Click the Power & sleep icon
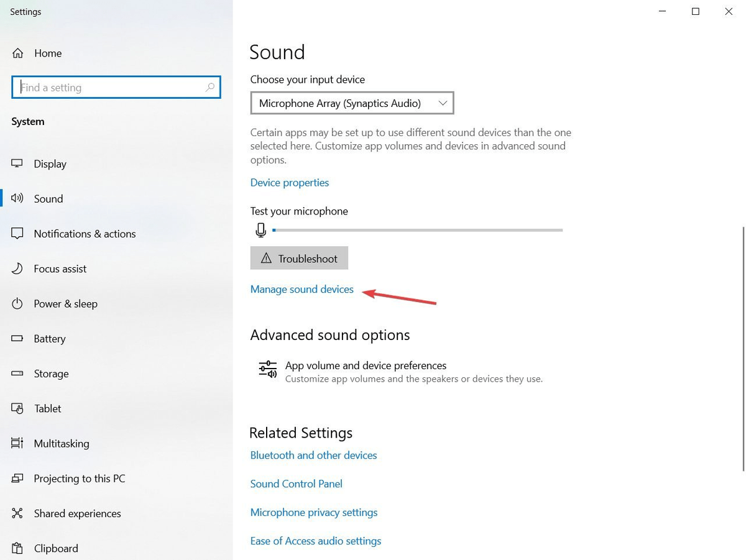Viewport: 746px width, 560px height. [17, 303]
